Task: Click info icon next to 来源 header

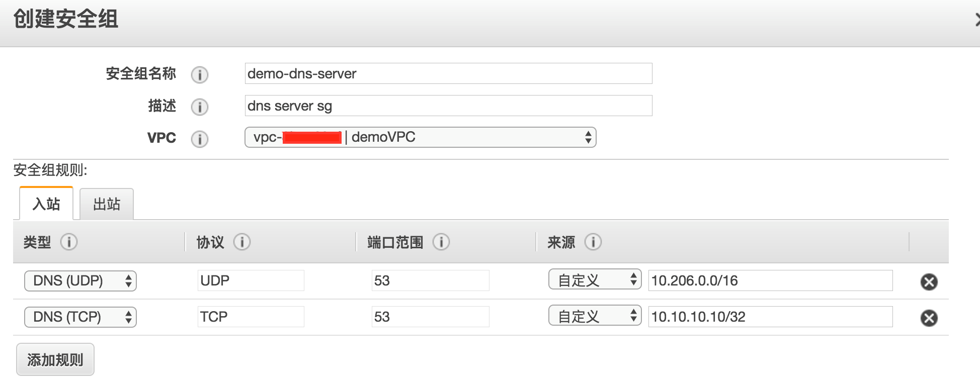Action: 593,242
